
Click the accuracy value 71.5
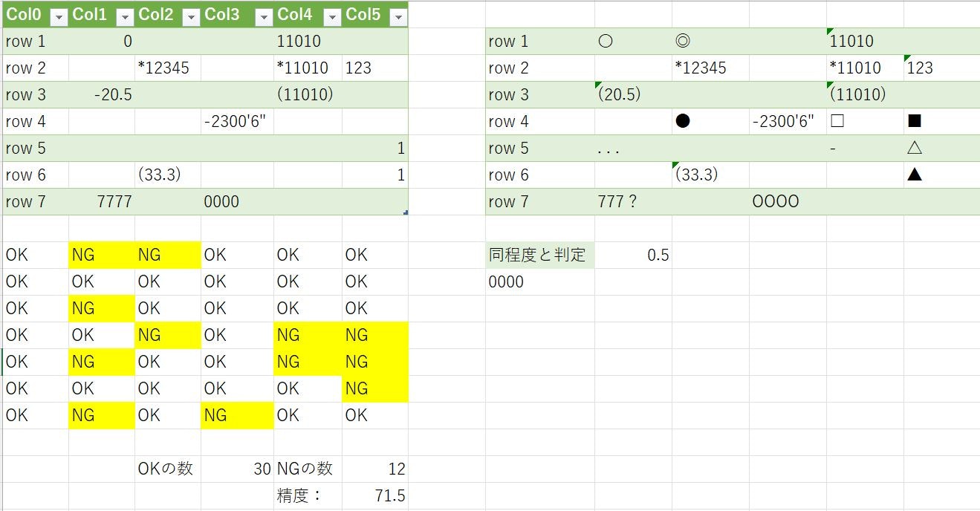click(x=375, y=495)
